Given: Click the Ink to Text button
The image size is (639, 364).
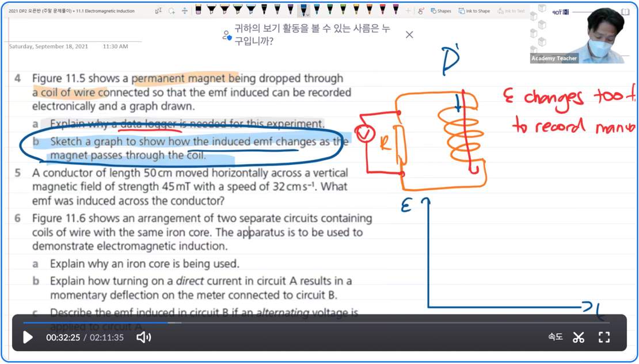Looking at the screenshot, I should pos(511,11).
